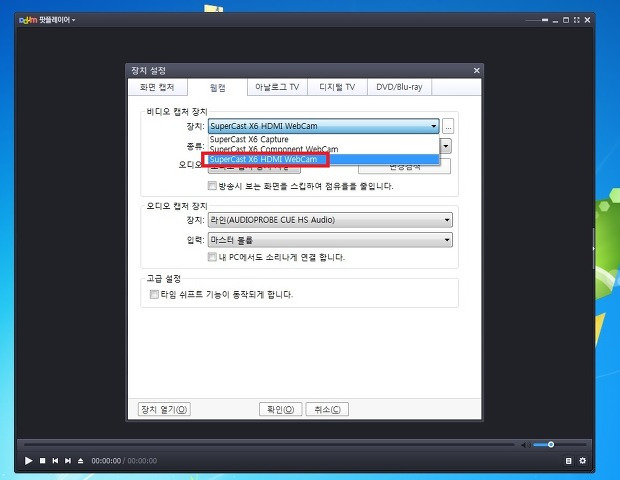This screenshot has height=480, width=620.
Task: Close the PotPlayer window
Action: (587, 20)
